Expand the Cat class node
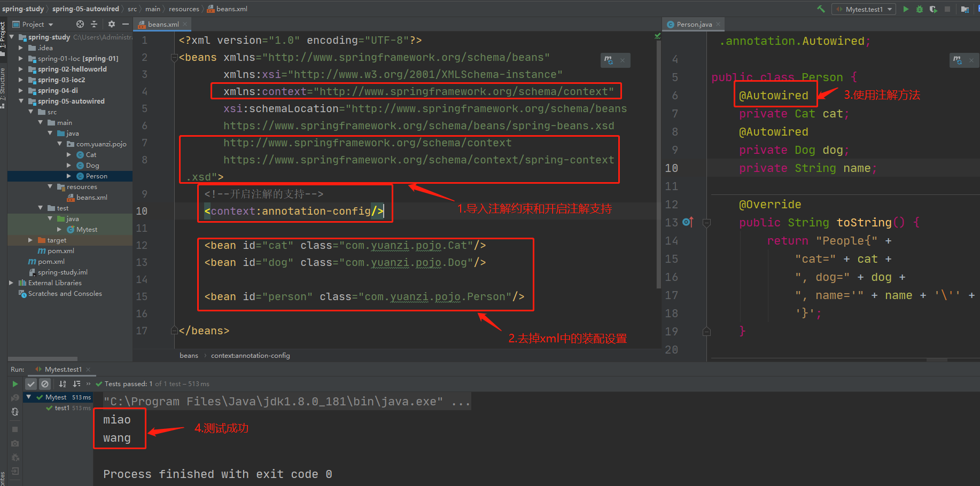The image size is (980, 486). 69,155
